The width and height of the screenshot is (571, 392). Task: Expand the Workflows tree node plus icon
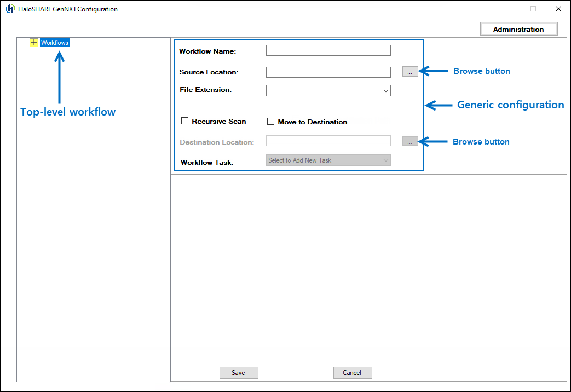pyautogui.click(x=33, y=43)
